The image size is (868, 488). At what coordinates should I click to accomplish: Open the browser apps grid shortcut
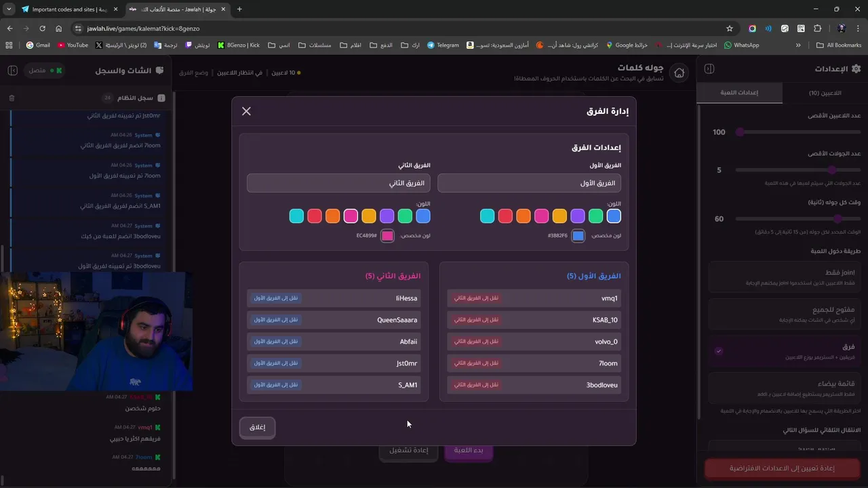coord(9,45)
